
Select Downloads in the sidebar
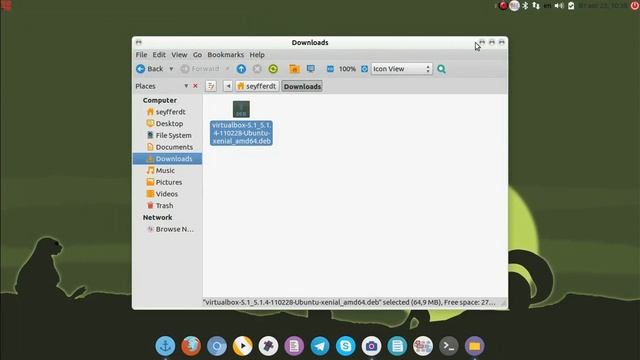click(x=167, y=159)
